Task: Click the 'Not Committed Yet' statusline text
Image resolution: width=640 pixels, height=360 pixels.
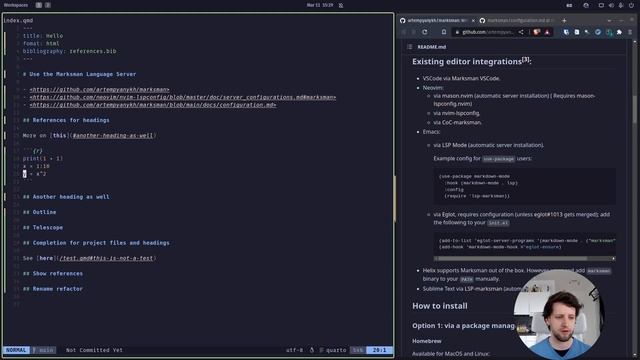Action: coord(94,350)
